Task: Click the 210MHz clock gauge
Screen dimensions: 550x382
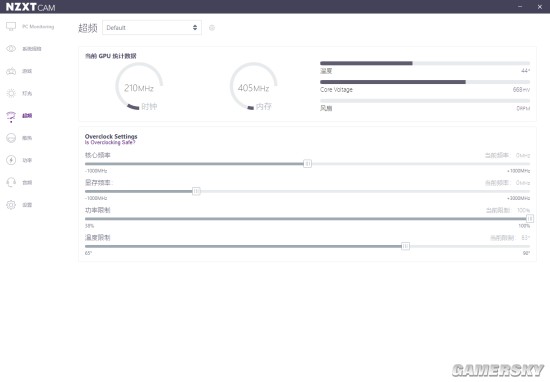Action: tap(139, 87)
